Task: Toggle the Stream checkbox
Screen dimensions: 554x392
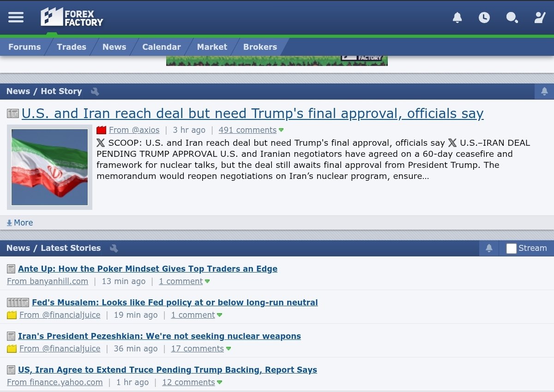Action: pyautogui.click(x=511, y=248)
